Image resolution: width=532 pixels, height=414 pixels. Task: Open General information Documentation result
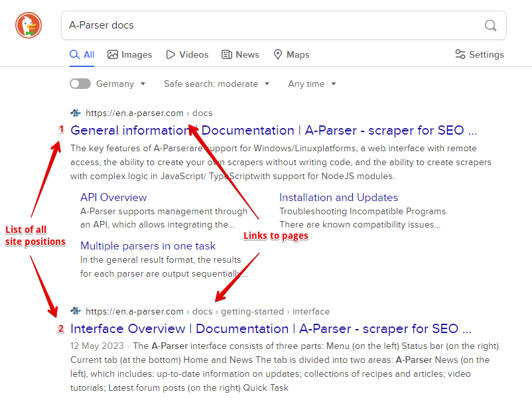[x=273, y=130]
